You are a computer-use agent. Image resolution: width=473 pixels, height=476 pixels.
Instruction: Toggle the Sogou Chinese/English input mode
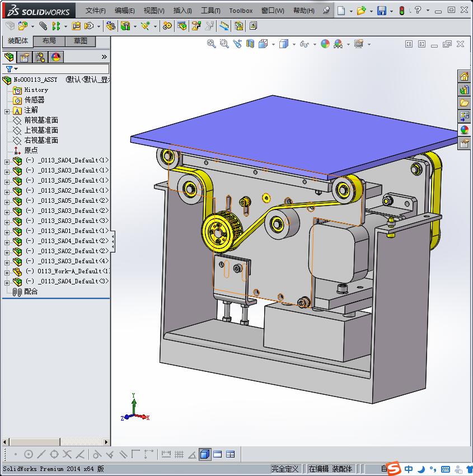(x=409, y=469)
